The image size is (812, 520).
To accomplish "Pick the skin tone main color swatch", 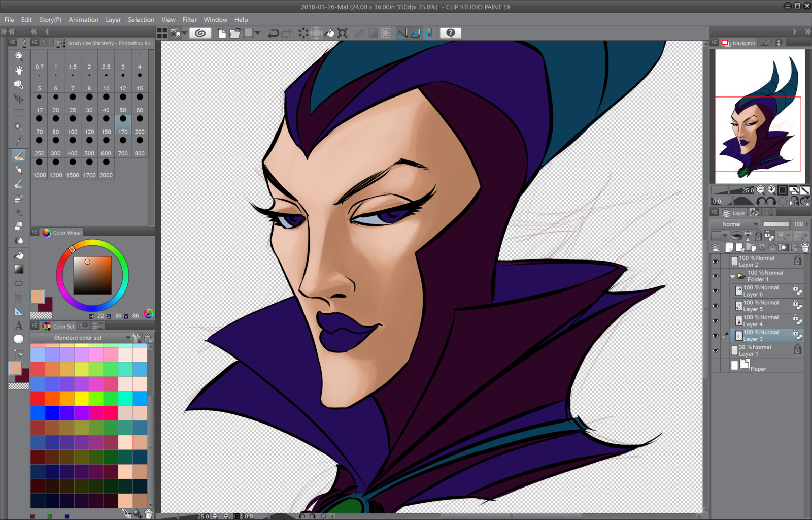I will [x=37, y=297].
